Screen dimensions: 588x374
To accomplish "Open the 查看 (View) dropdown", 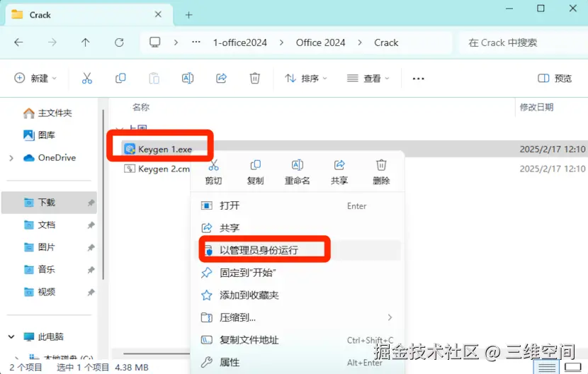I will pos(368,78).
